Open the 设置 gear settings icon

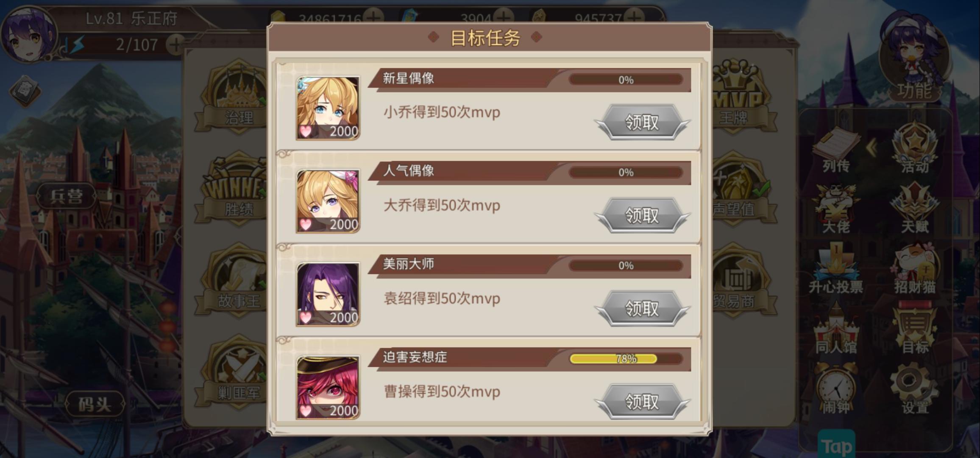pos(915,389)
